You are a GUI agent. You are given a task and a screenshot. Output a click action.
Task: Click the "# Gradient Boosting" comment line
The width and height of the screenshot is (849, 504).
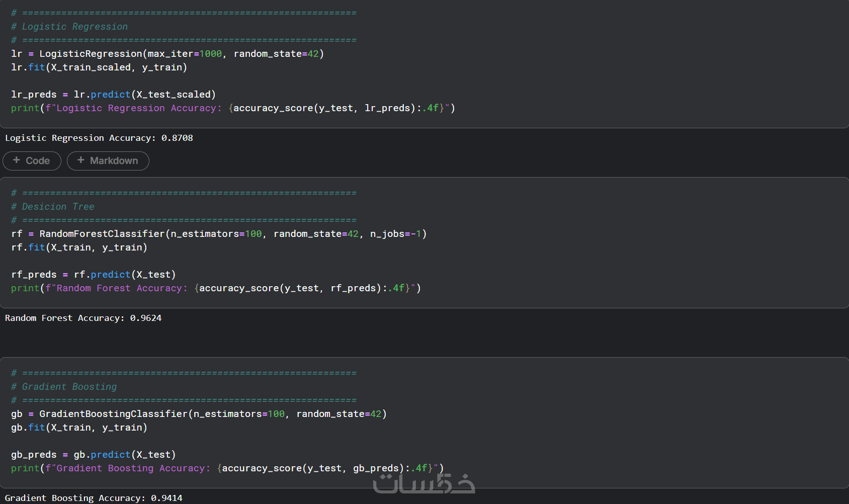[64, 387]
